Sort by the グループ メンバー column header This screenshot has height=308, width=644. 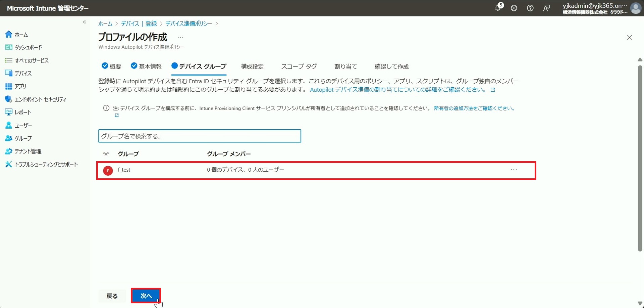[x=229, y=154]
